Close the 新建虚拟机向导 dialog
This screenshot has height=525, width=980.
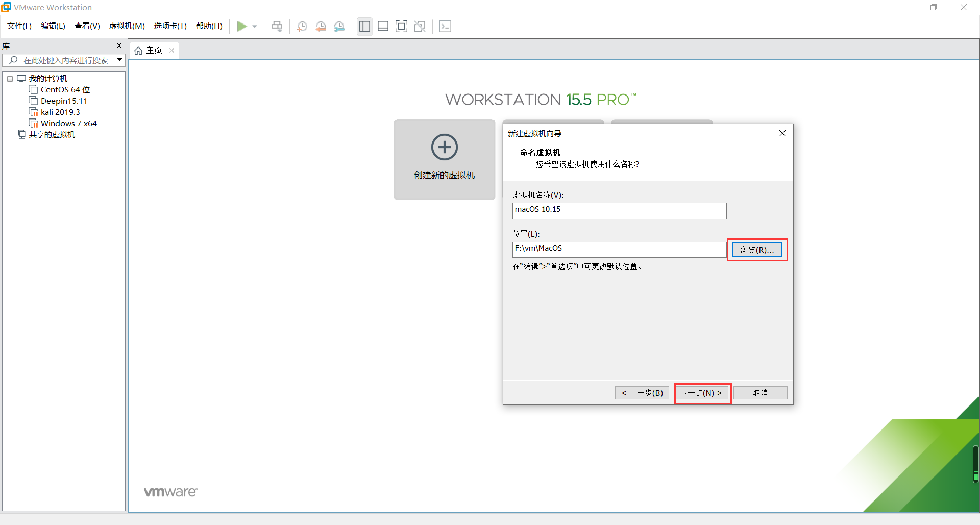782,133
